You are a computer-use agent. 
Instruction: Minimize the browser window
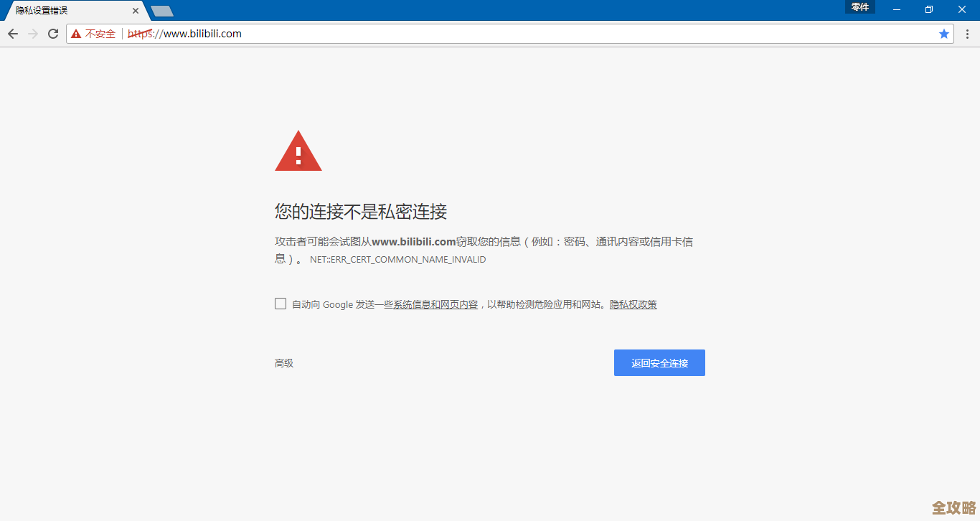point(895,9)
